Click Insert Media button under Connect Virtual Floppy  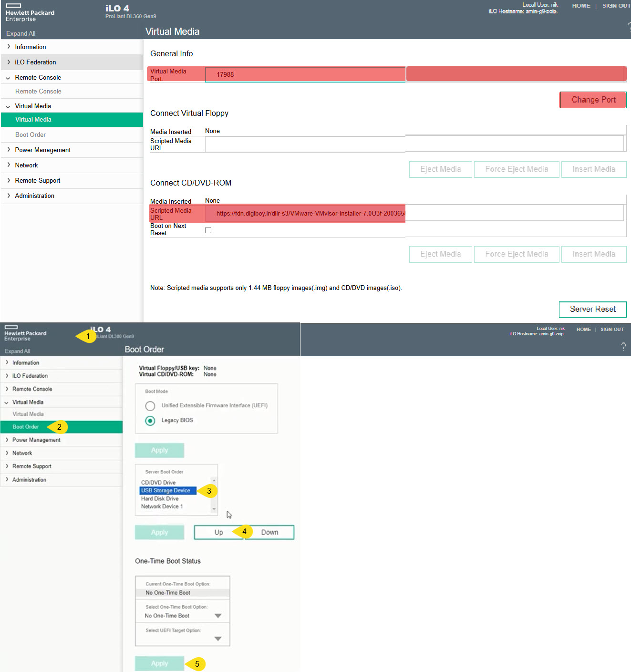594,169
